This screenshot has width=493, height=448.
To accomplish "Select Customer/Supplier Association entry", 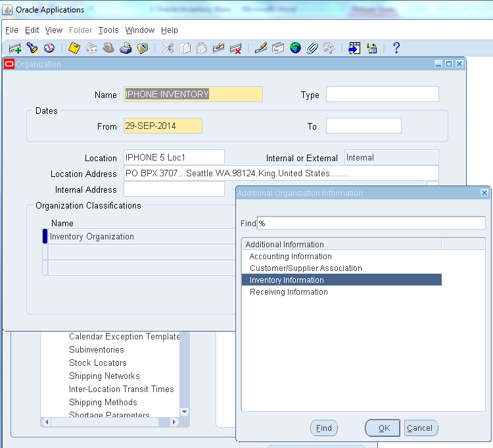I will tap(341, 268).
